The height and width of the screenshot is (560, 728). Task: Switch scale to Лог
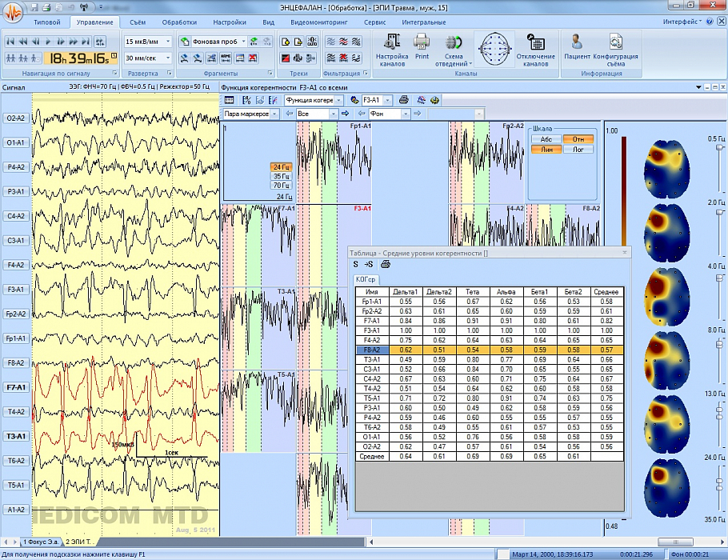(578, 150)
